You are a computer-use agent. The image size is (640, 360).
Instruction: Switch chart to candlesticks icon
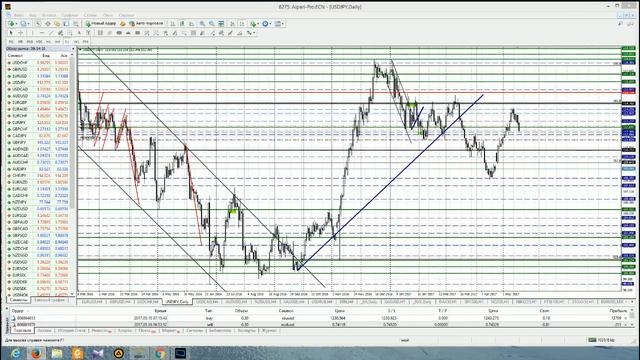pos(182,24)
